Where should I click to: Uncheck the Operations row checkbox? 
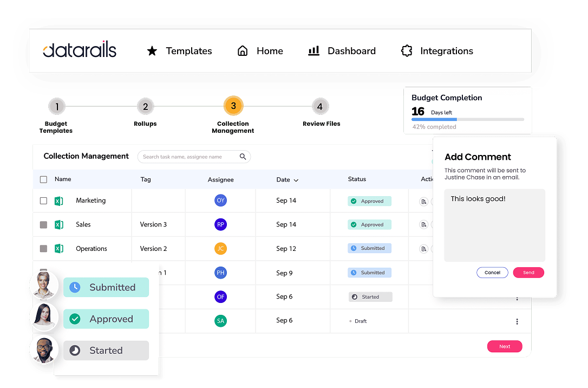tap(44, 249)
